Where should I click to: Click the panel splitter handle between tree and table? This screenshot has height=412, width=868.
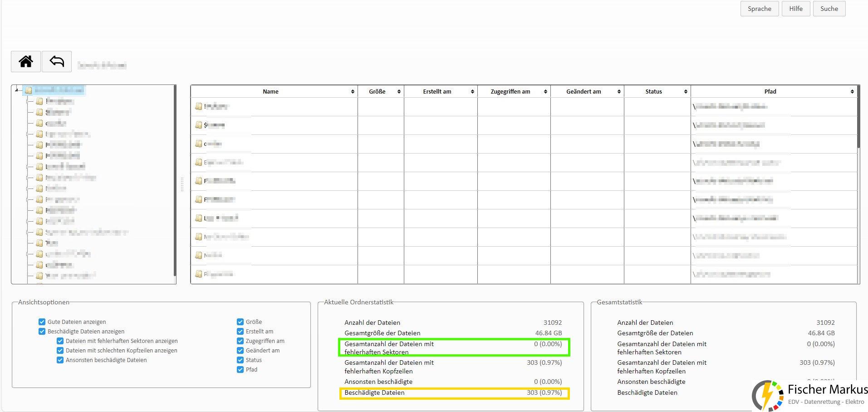(x=182, y=184)
